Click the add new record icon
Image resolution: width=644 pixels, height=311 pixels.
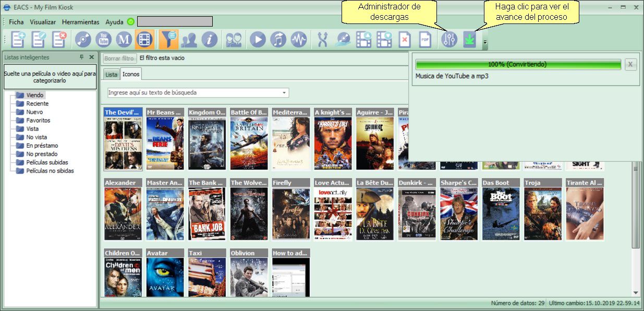(x=19, y=40)
